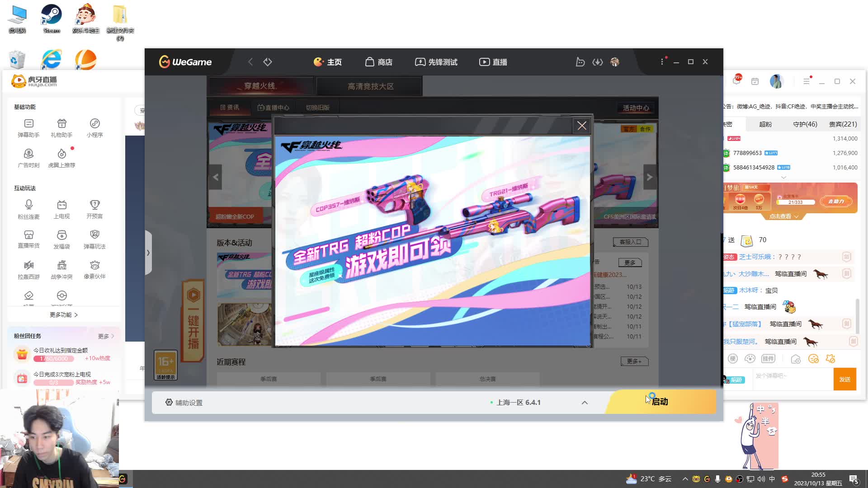Click the 21/333 progress bar
868x488 pixels.
pos(795,202)
